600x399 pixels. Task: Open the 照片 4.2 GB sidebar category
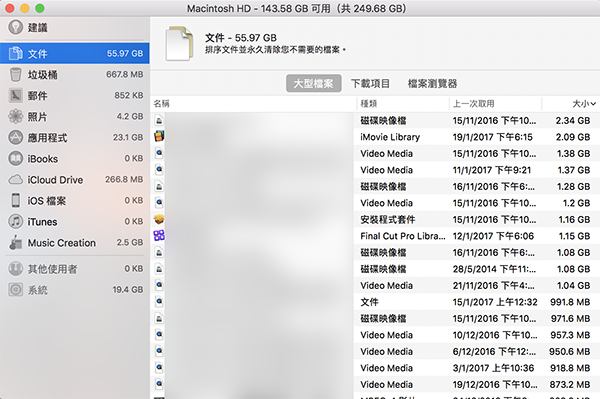point(75,116)
